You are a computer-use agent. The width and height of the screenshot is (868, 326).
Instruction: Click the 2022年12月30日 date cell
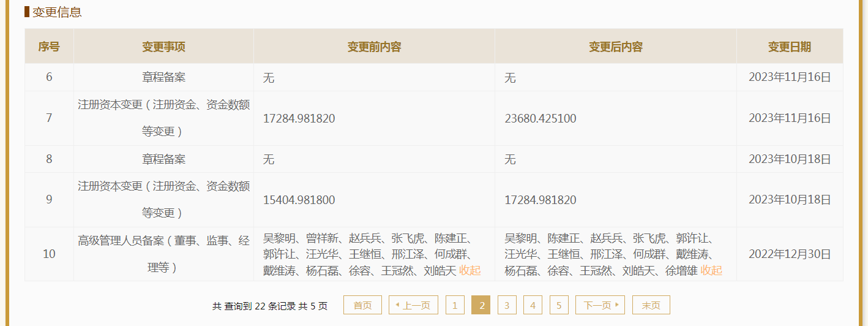pos(789,254)
